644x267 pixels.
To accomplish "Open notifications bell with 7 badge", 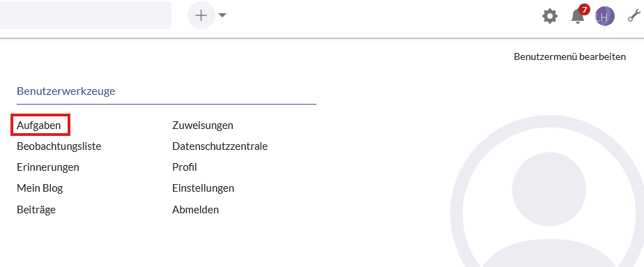I will click(x=578, y=15).
